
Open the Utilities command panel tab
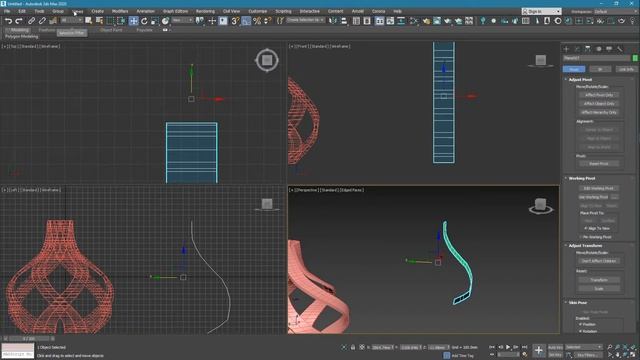620,49
